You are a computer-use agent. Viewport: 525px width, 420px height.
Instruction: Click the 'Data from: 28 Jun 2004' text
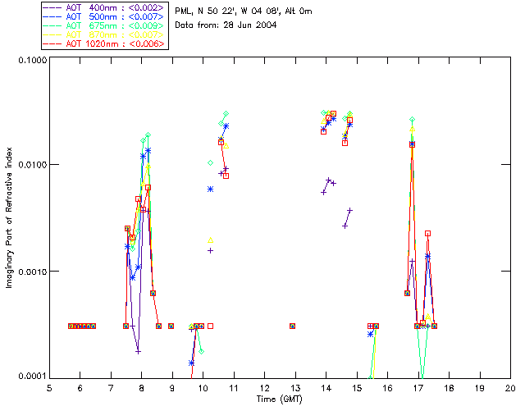point(226,25)
